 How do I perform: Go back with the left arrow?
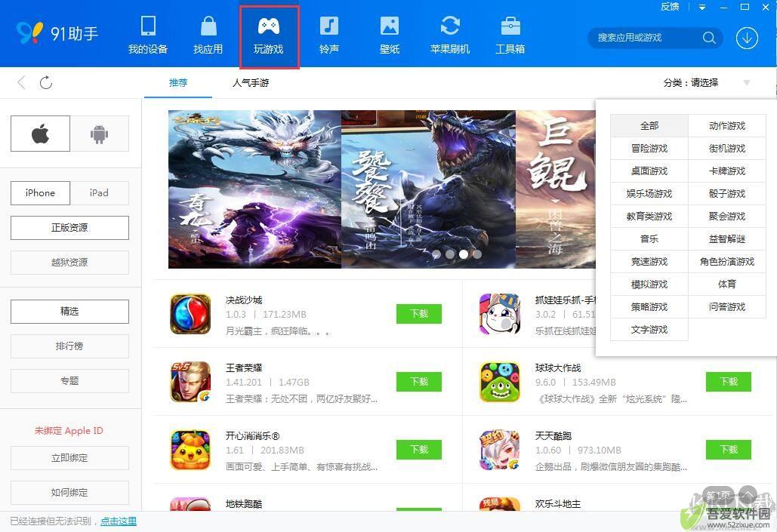coord(21,82)
